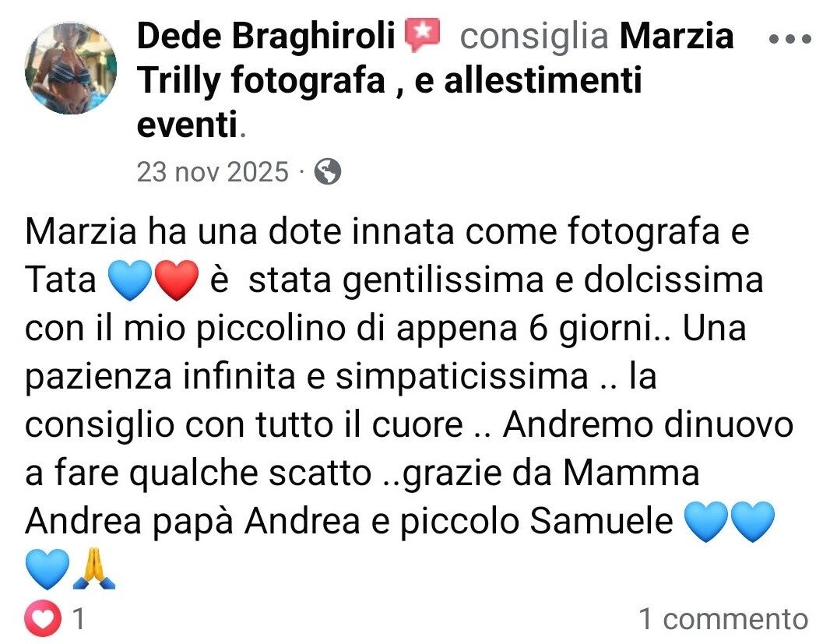The height and width of the screenshot is (644, 837).
Task: Click the phrase consiglio con tutto il cuore
Action: (244, 425)
